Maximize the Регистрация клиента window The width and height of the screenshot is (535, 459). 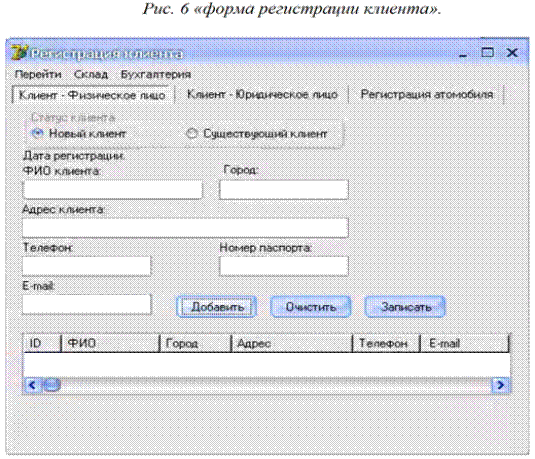tap(487, 53)
